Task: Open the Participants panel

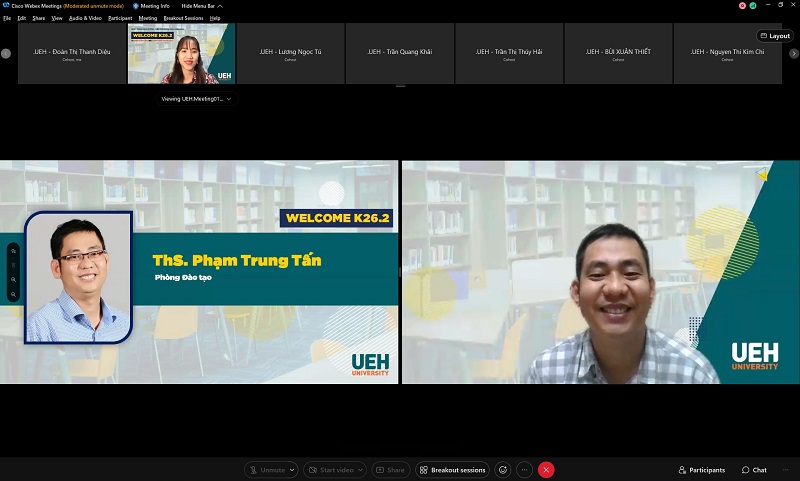Action: (x=702, y=470)
